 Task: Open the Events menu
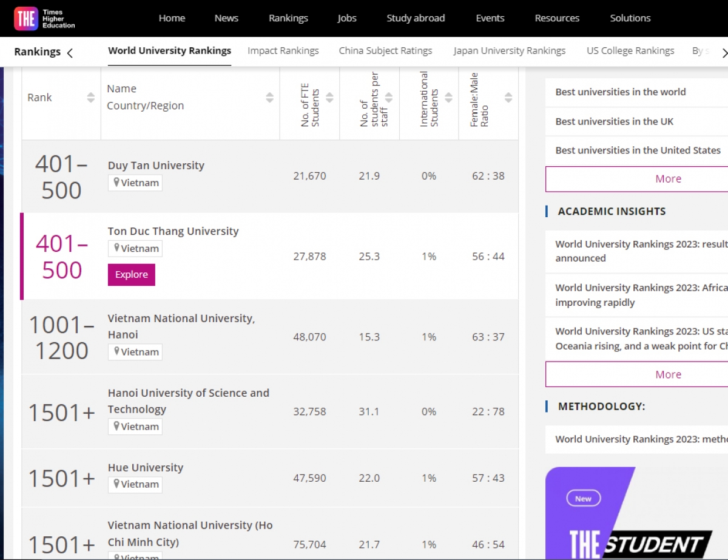[490, 18]
